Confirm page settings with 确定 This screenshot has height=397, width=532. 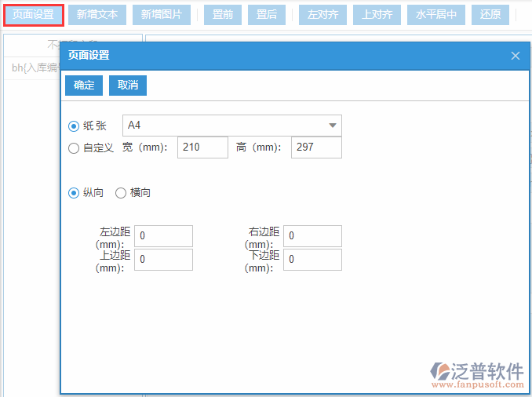pos(84,85)
